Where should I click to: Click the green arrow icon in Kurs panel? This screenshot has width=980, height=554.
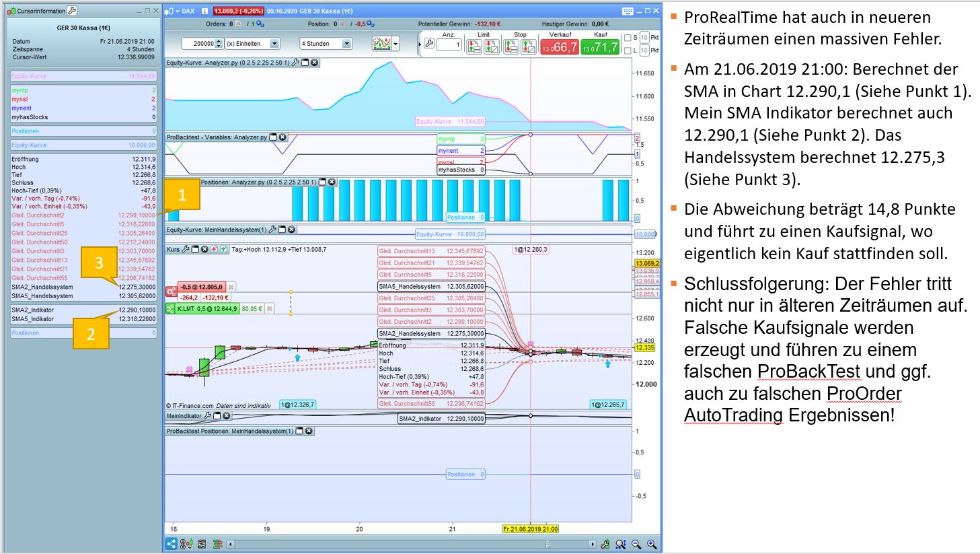223,249
